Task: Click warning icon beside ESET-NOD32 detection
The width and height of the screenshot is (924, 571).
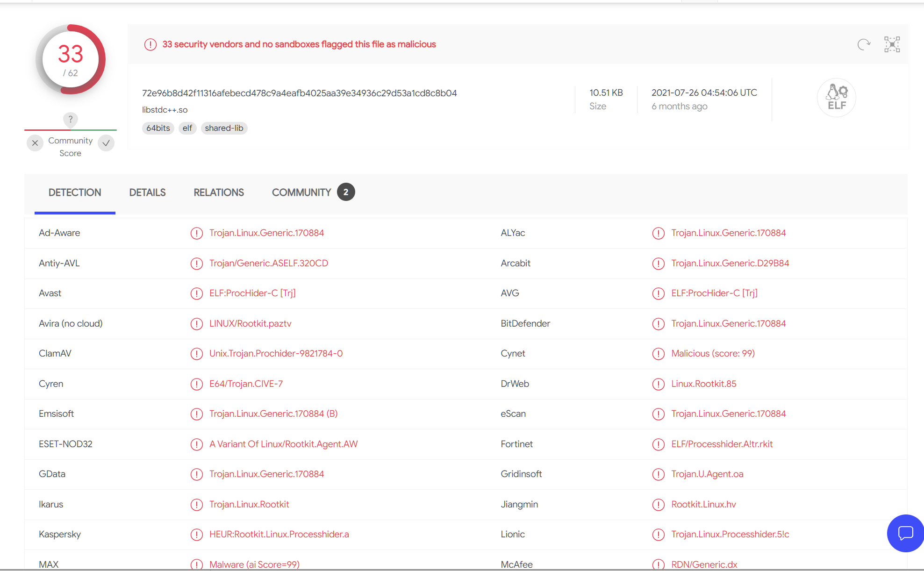Action: coord(197,444)
